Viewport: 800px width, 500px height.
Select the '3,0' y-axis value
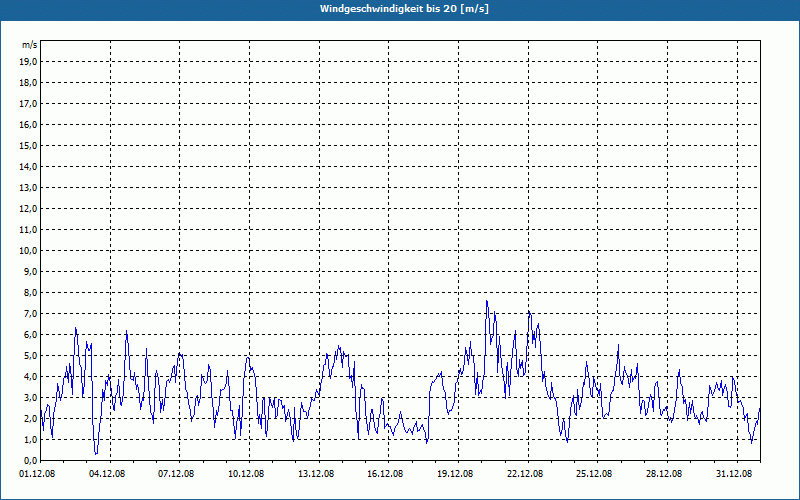[30, 397]
